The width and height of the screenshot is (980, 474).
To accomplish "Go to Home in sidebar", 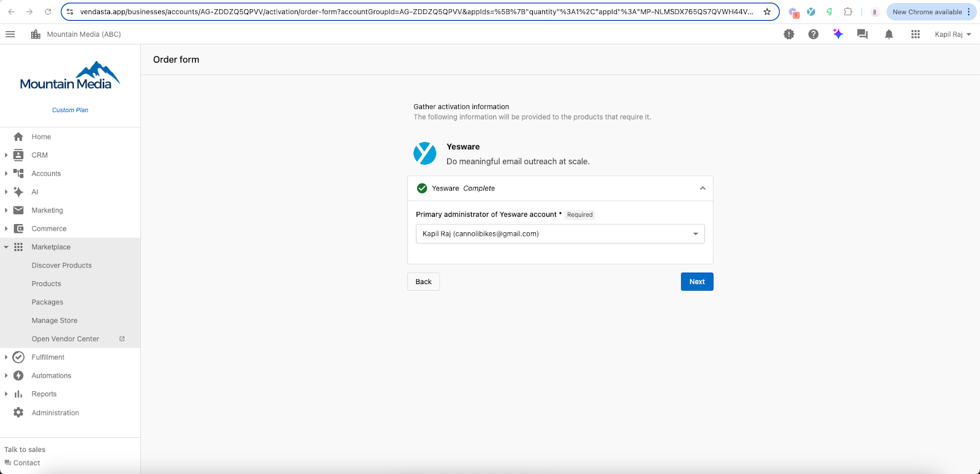I will [41, 137].
